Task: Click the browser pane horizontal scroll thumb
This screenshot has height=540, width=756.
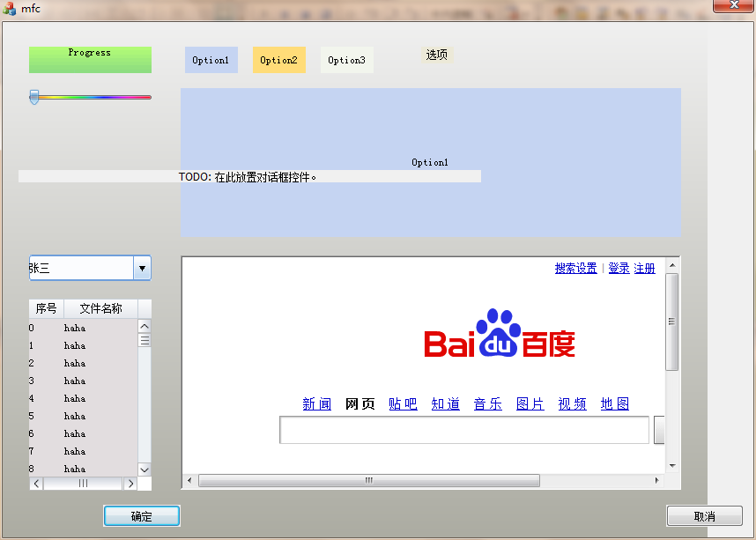Action: tap(369, 480)
